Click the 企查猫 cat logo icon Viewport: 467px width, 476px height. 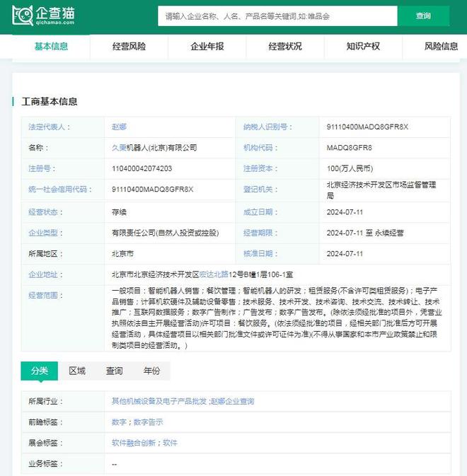click(x=22, y=16)
